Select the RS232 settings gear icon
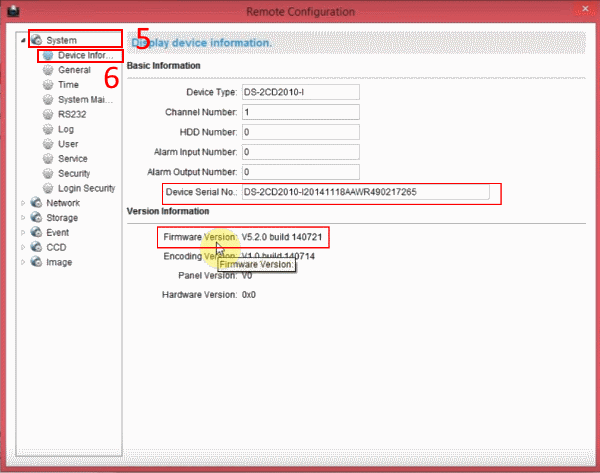Viewport: 600px width, 473px height. (47, 115)
